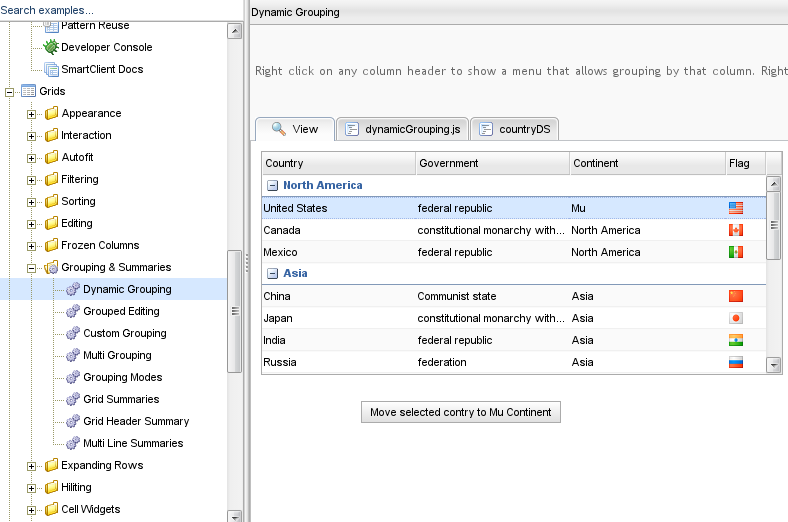The image size is (788, 522).
Task: Click the United States flag icon
Action: [x=736, y=208]
